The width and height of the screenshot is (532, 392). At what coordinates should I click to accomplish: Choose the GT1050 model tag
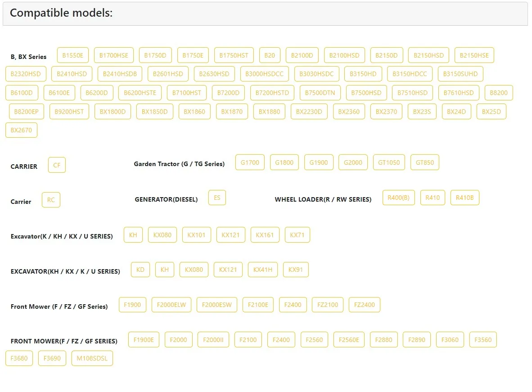click(389, 162)
